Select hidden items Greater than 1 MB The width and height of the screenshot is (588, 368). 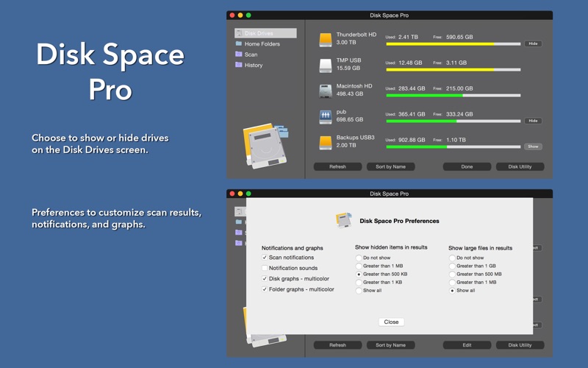(x=359, y=266)
